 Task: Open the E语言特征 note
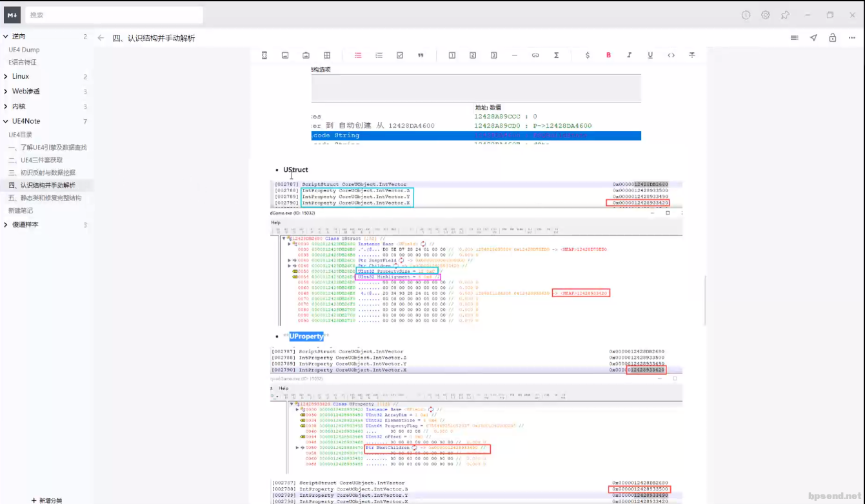click(23, 63)
